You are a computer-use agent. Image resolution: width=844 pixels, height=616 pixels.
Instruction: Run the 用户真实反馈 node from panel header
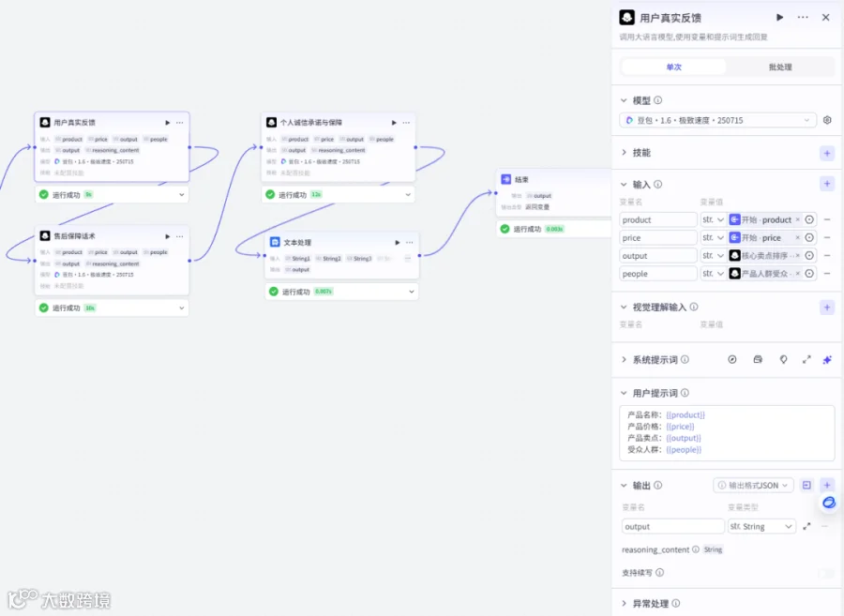pyautogui.click(x=779, y=17)
